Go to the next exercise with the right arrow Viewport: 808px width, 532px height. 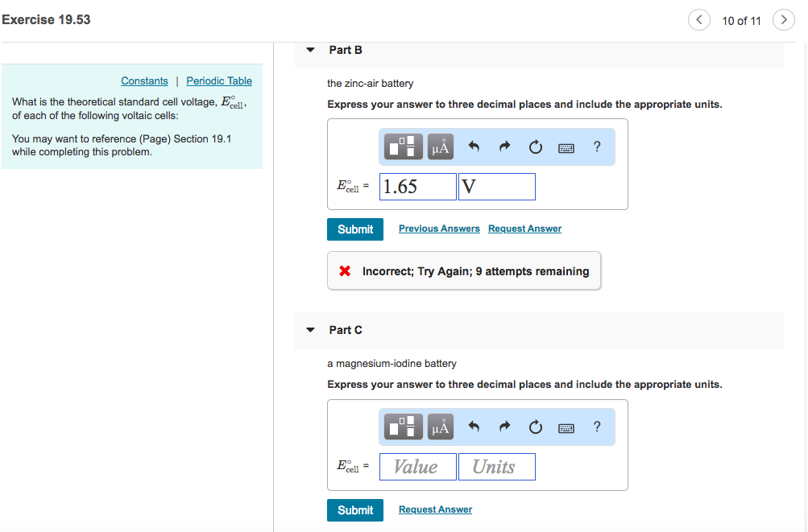point(782,19)
